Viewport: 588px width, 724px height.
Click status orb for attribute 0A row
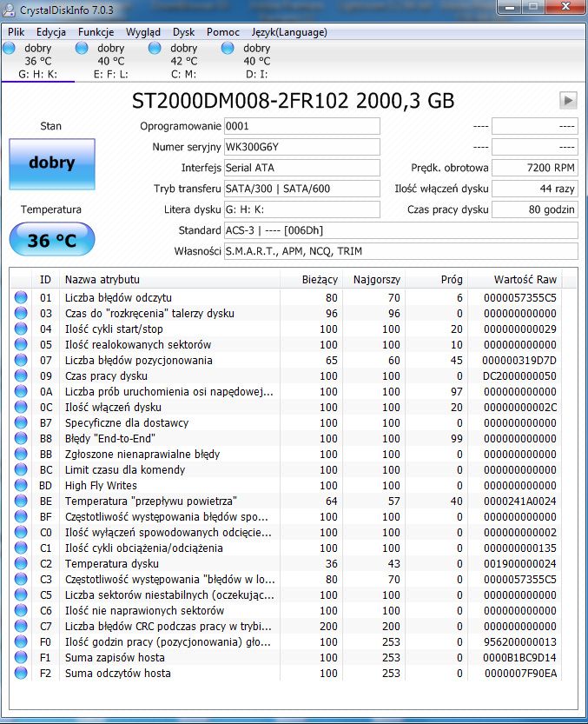click(21, 391)
